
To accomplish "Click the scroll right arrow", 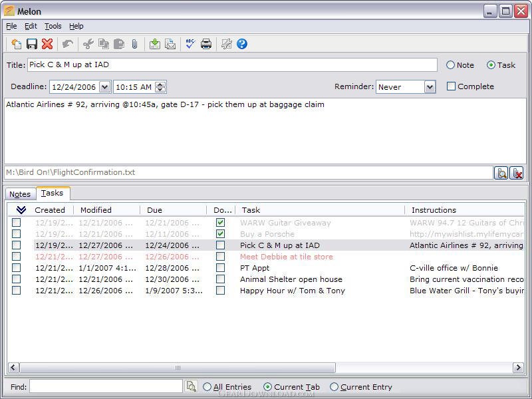I will pyautogui.click(x=519, y=368).
